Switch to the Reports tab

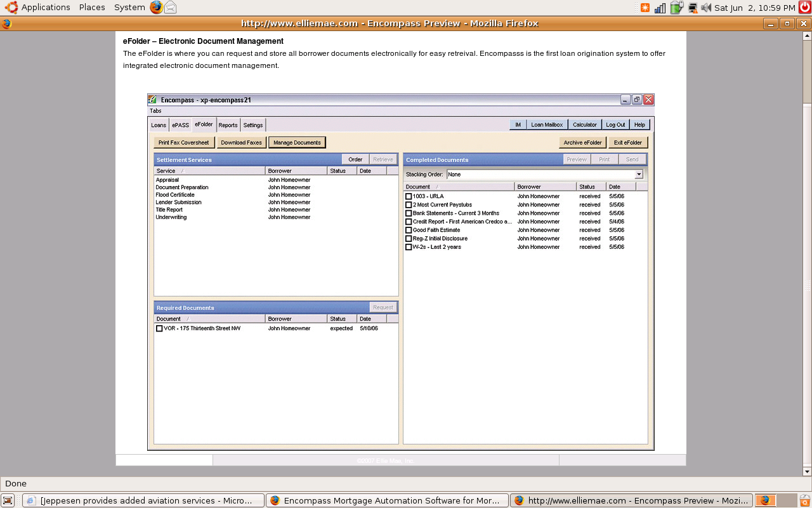coord(228,125)
